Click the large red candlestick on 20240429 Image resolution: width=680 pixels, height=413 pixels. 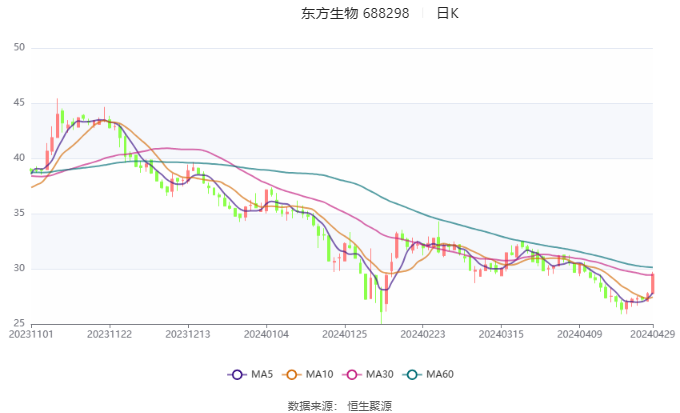pos(653,283)
